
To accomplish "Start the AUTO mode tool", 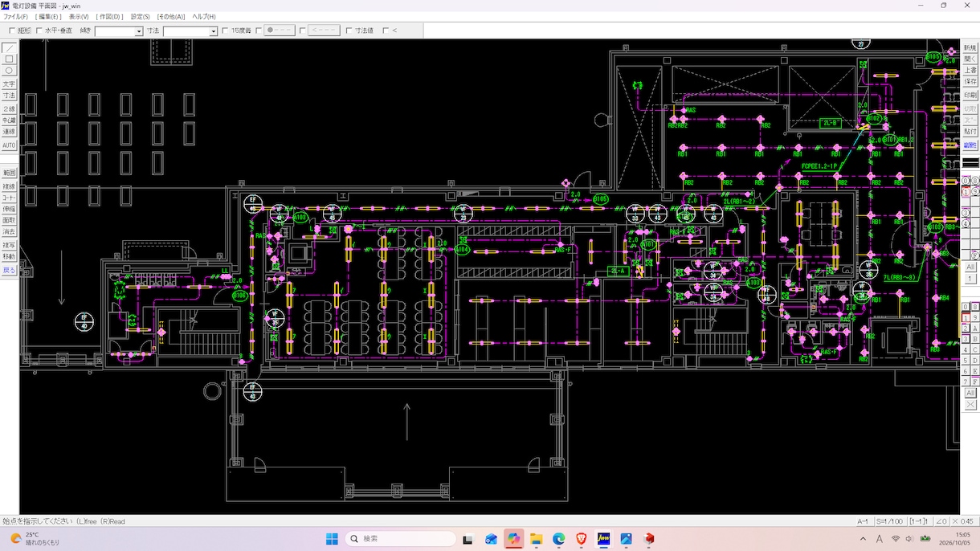I will tap(9, 145).
